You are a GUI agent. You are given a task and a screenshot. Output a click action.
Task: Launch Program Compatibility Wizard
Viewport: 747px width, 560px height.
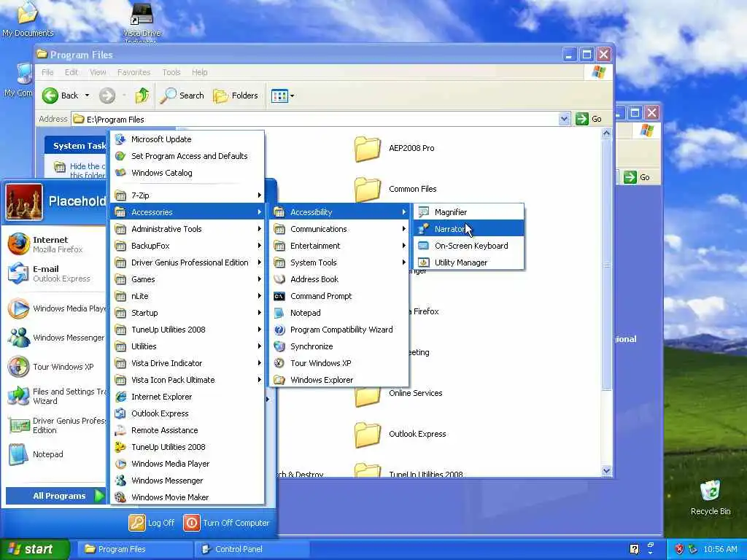340,330
